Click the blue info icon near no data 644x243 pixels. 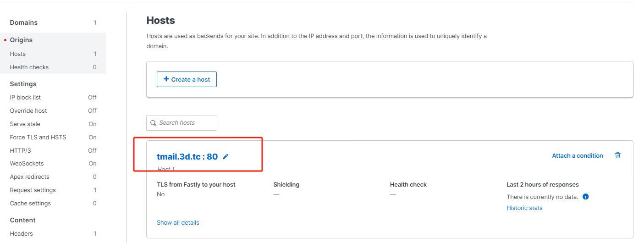click(585, 197)
